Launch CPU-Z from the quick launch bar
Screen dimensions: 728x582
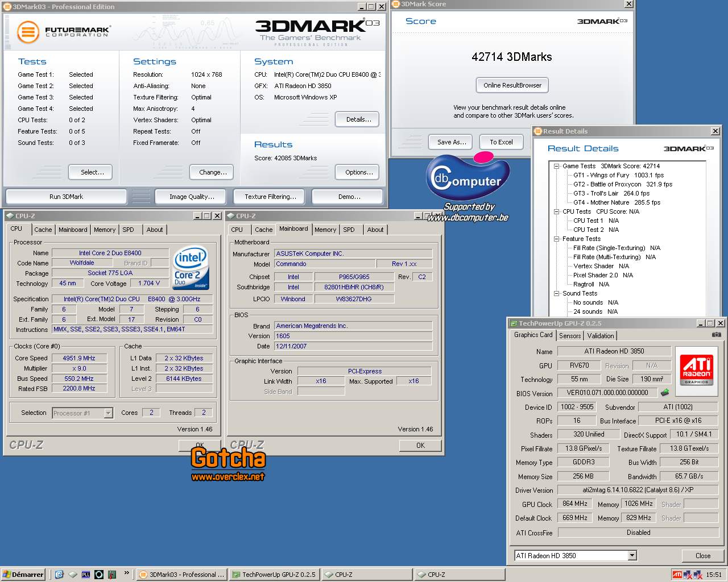point(73,575)
